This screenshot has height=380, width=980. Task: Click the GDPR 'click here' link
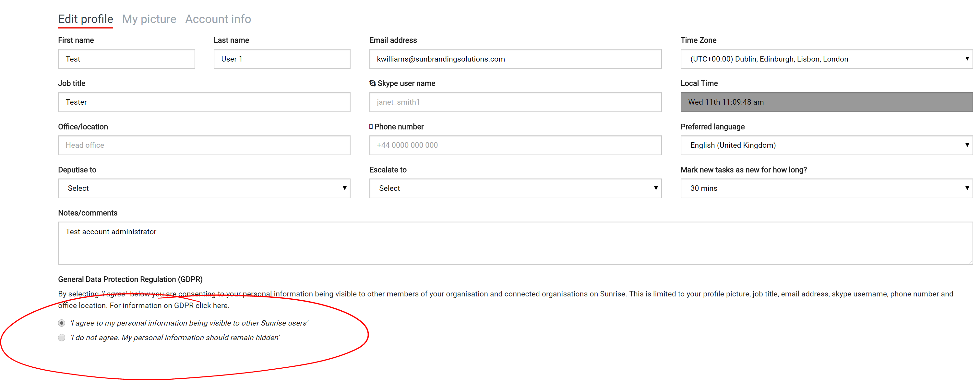point(212,305)
